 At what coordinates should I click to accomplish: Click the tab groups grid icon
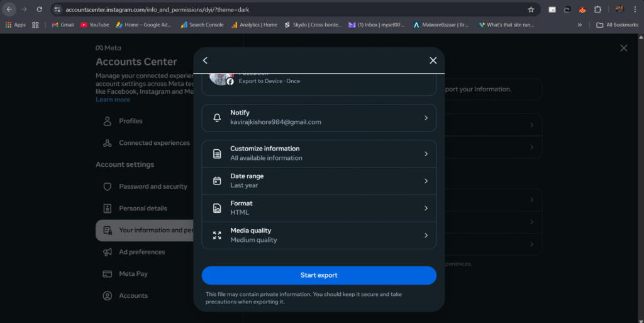(x=35, y=25)
